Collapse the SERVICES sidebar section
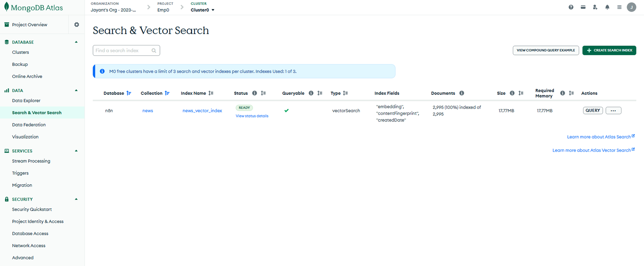Viewport: 644px width, 266px height. [x=76, y=151]
